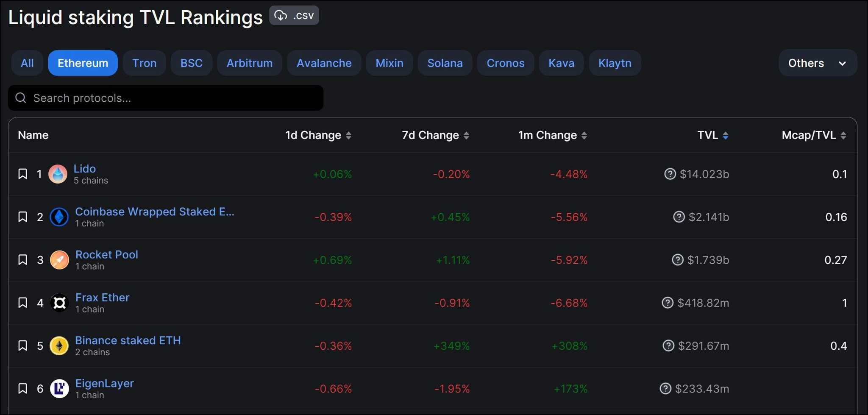868x415 pixels.
Task: Click the TVL sort arrows to reverse ranking order
Action: click(x=725, y=135)
